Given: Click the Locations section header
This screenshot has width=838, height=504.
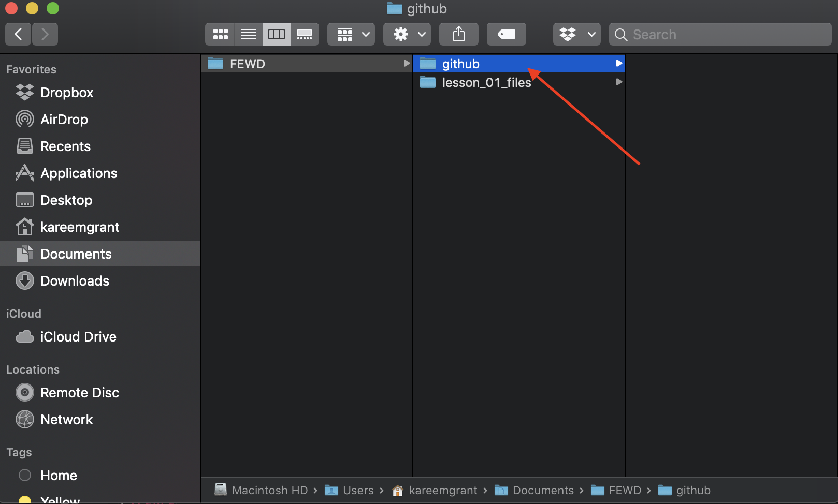Looking at the screenshot, I should (33, 369).
